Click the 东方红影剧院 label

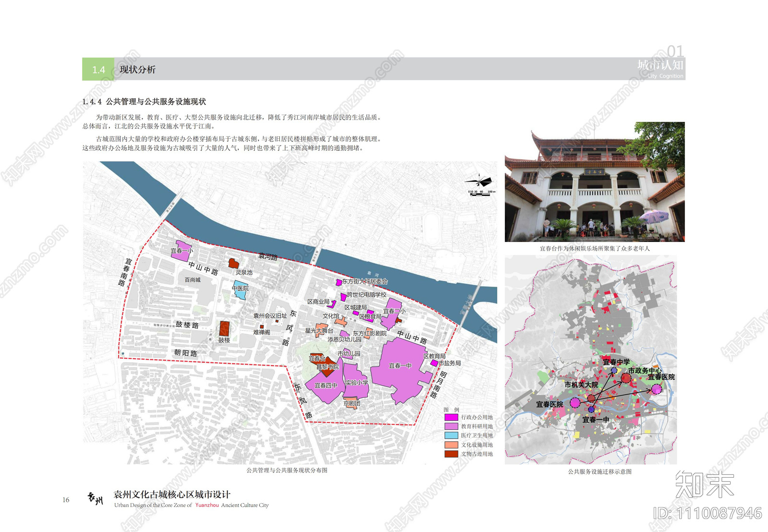[x=370, y=333]
